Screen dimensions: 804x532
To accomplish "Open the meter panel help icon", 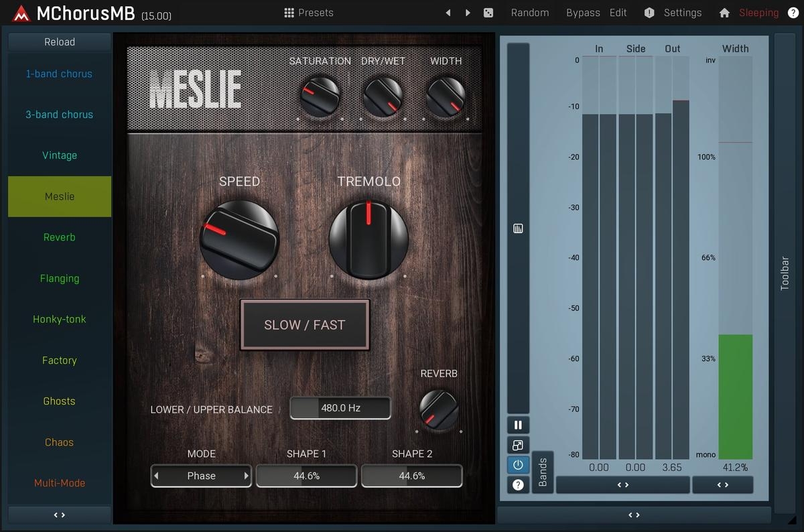I will tap(518, 484).
